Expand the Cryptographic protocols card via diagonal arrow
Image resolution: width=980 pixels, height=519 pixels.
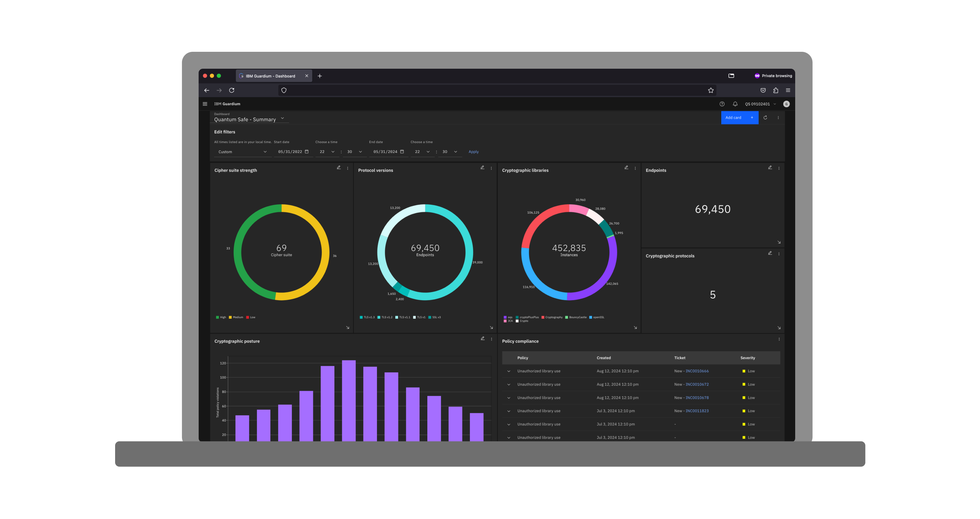pos(779,327)
